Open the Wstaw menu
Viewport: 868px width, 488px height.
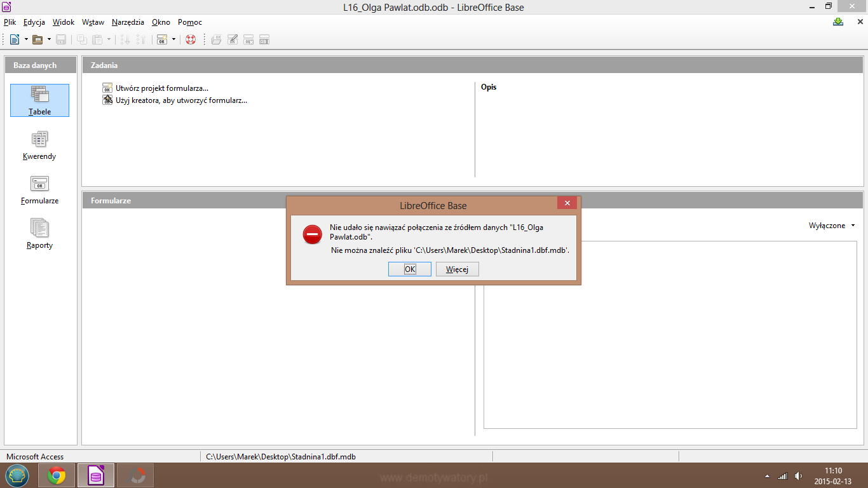[93, 22]
